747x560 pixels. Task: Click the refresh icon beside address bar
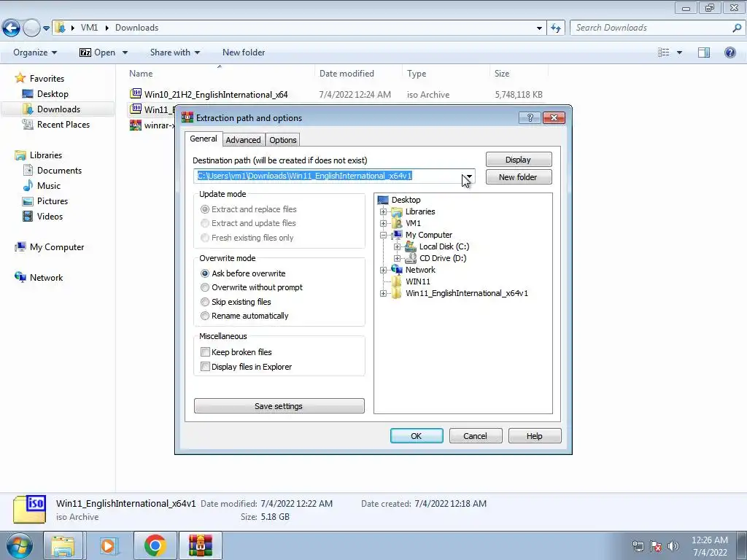[555, 28]
